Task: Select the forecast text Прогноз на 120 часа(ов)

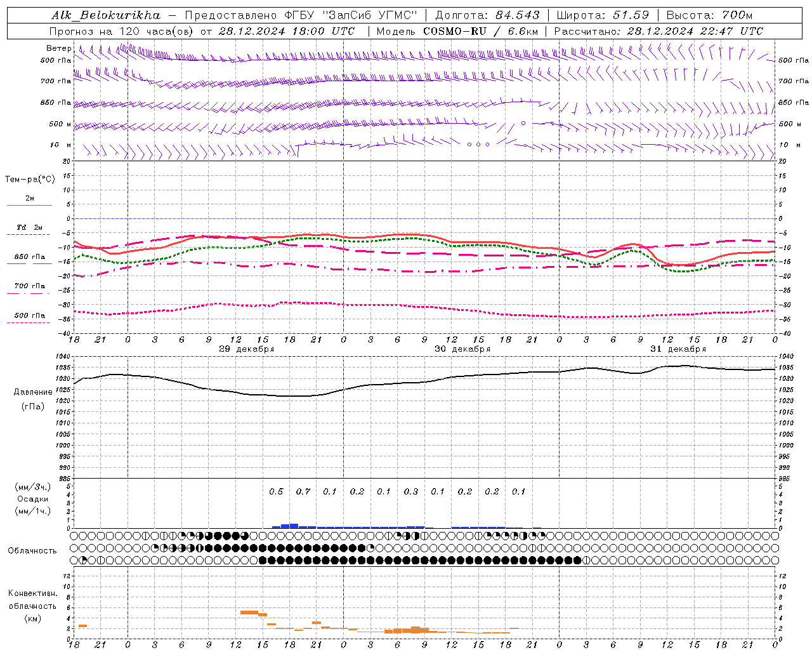Action: (x=122, y=31)
